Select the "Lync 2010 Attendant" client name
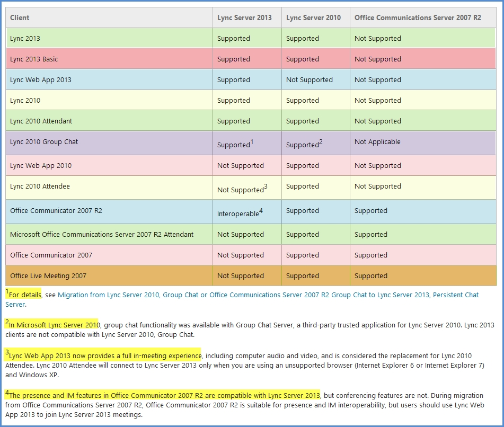This screenshot has width=504, height=427. click(41, 121)
